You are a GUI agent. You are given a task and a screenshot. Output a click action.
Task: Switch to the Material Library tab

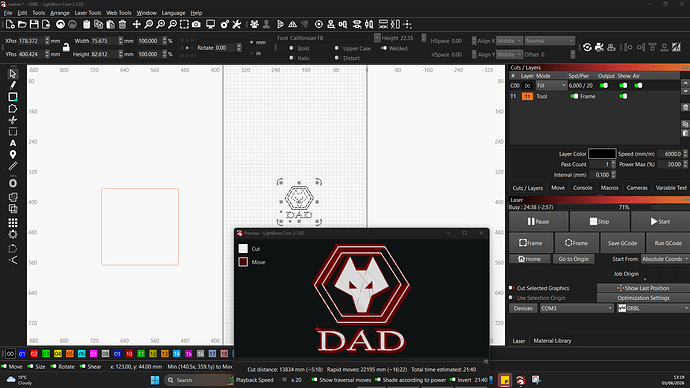click(552, 340)
